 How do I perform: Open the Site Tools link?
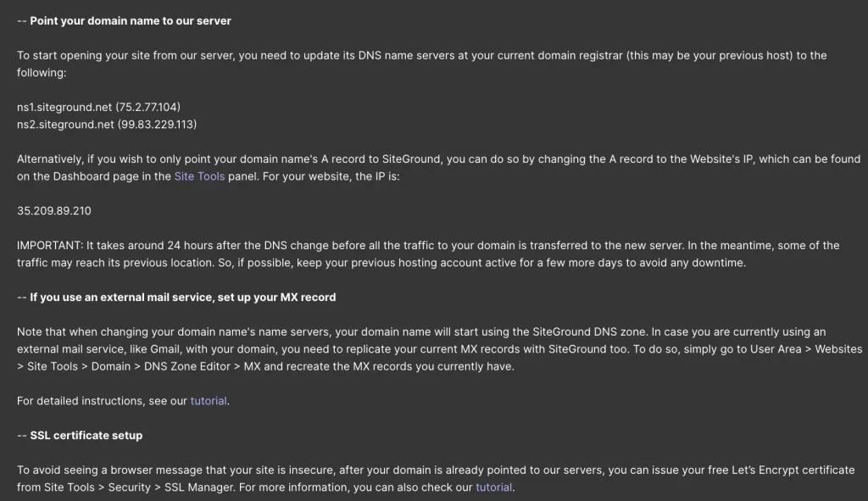point(199,176)
